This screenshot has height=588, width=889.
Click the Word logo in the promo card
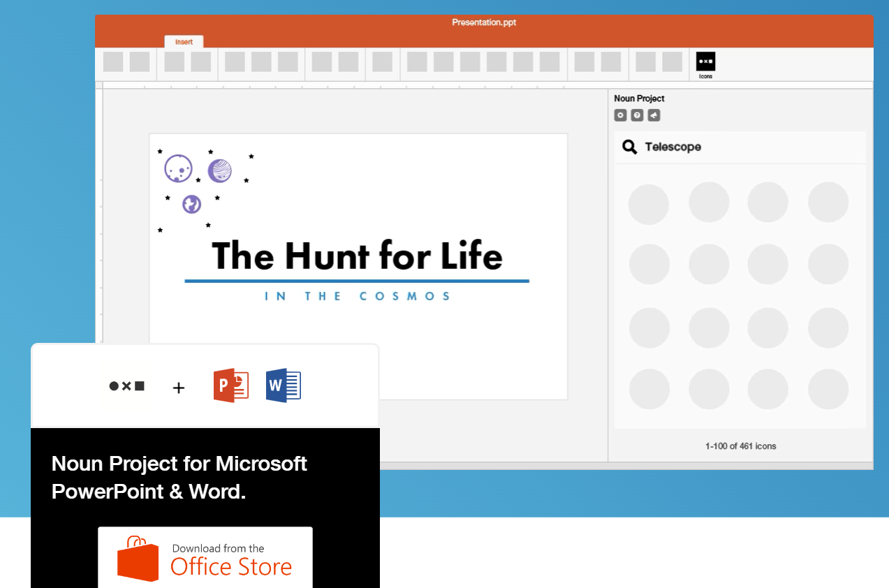(284, 386)
